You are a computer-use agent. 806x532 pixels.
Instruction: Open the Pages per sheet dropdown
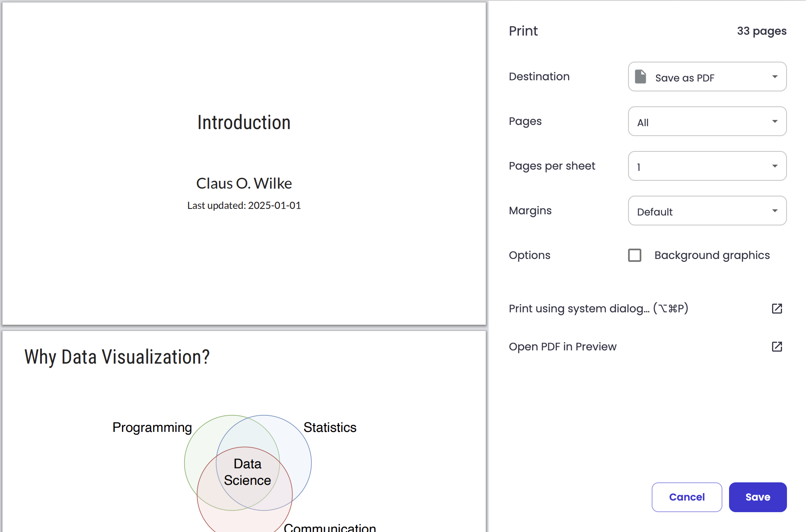coord(707,166)
